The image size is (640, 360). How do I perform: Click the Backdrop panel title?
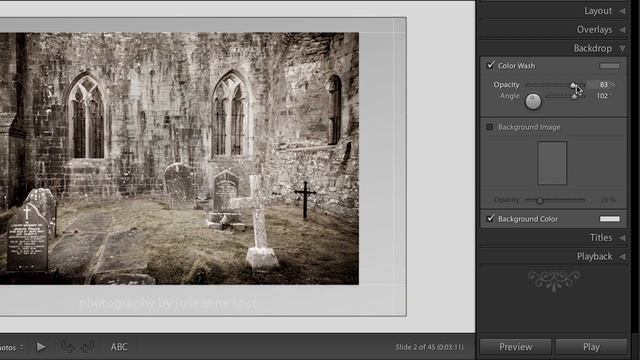tap(593, 49)
